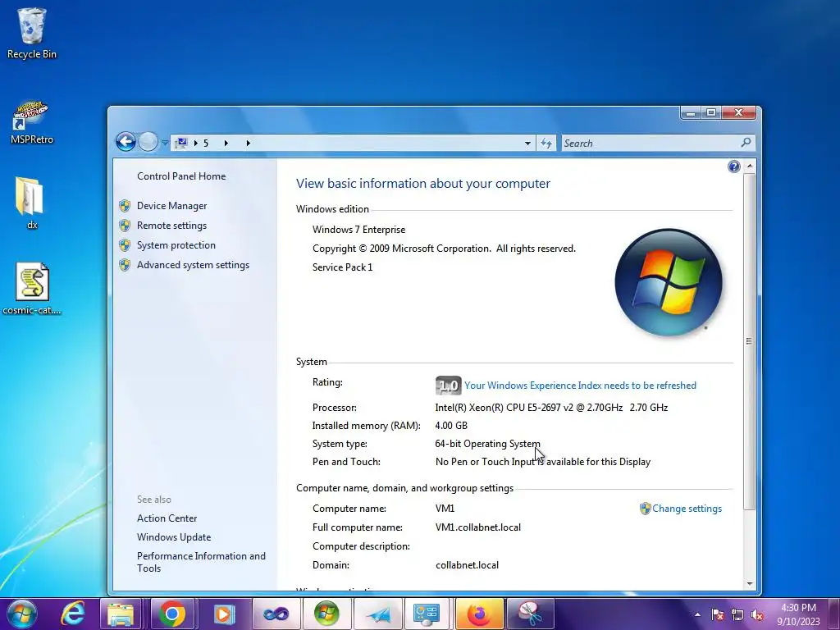840x630 pixels.
Task: Switch to the Control Panel taskbar button
Action: click(x=427, y=614)
